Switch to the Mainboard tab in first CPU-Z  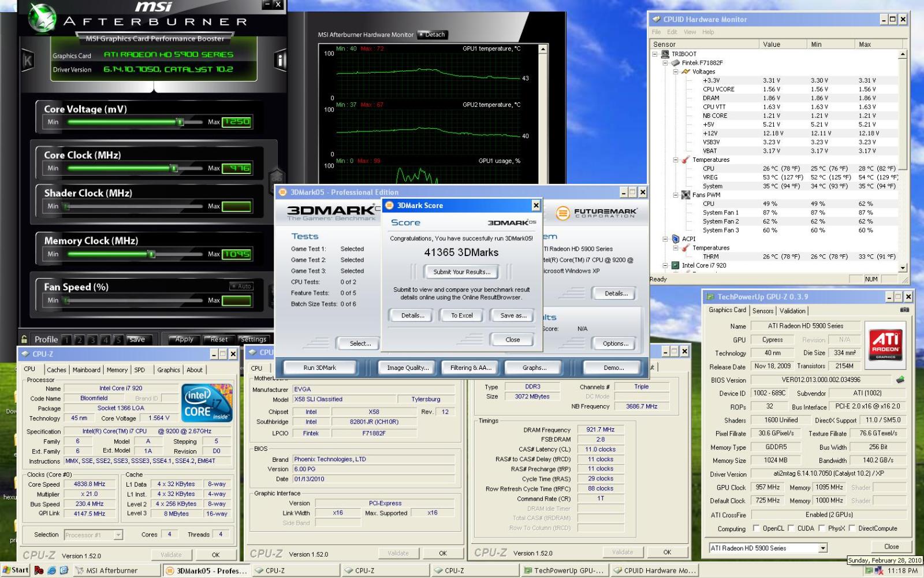point(87,370)
